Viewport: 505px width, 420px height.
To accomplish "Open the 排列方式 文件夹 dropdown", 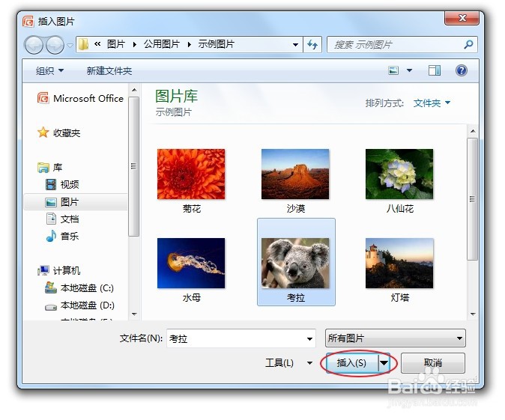I will [432, 103].
